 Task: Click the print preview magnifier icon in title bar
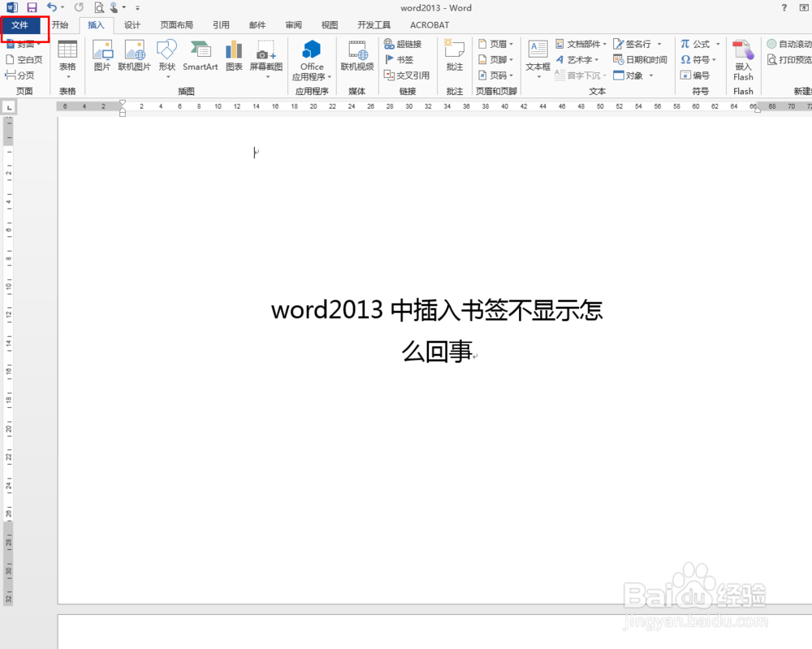click(99, 7)
